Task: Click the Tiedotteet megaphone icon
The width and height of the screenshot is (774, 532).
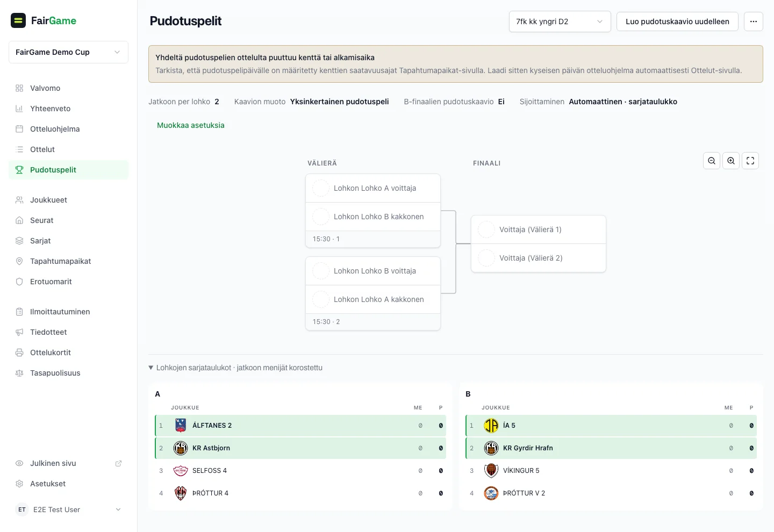Action: 19,332
